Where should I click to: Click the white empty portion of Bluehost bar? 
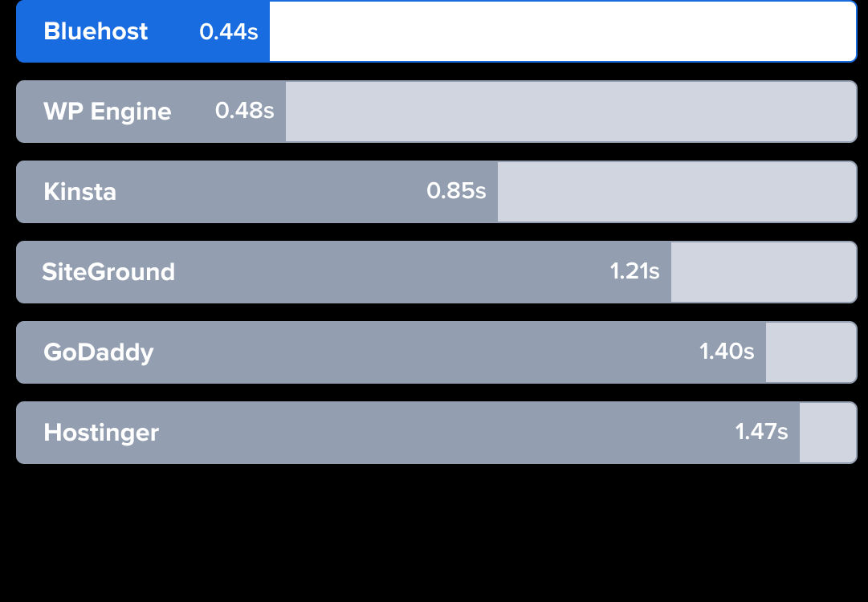pyautogui.click(x=562, y=31)
